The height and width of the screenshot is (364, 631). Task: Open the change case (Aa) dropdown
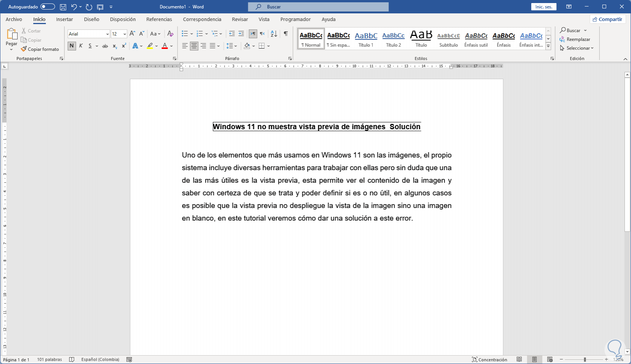155,34
